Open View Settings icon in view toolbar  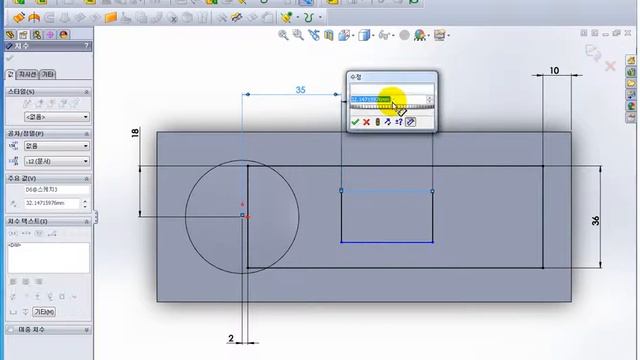(x=440, y=36)
